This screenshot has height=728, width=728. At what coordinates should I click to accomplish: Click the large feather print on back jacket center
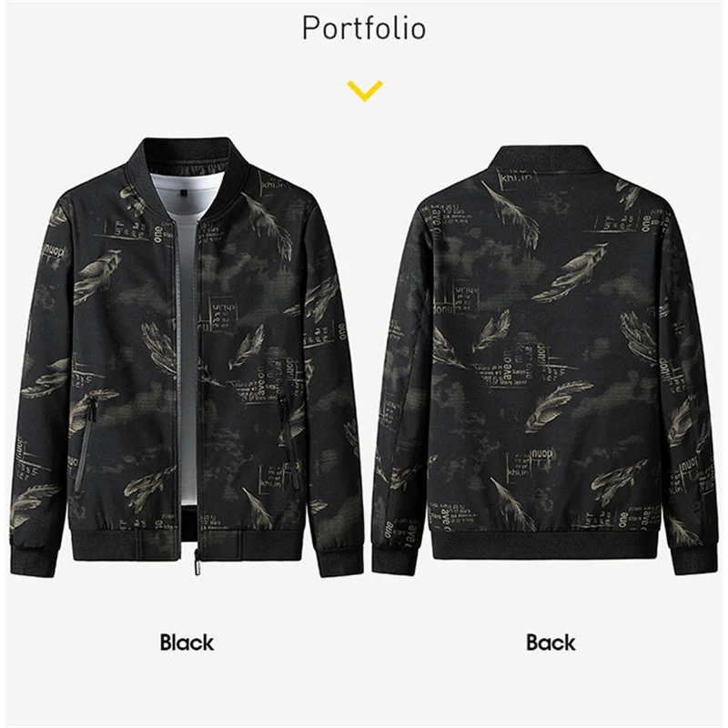click(559, 402)
